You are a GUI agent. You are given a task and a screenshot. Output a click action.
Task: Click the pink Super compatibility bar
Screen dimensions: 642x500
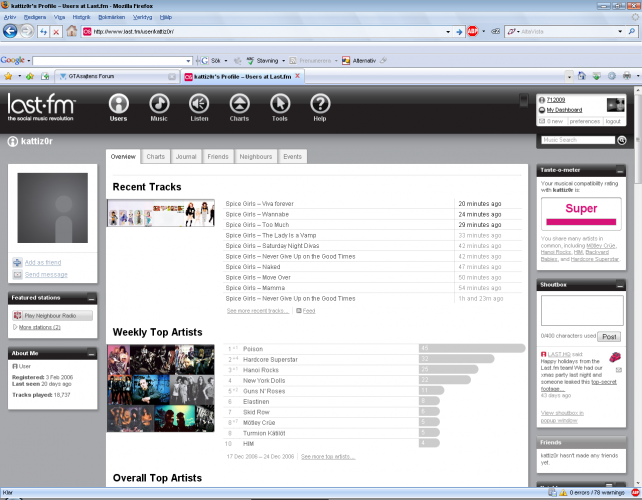tap(580, 209)
